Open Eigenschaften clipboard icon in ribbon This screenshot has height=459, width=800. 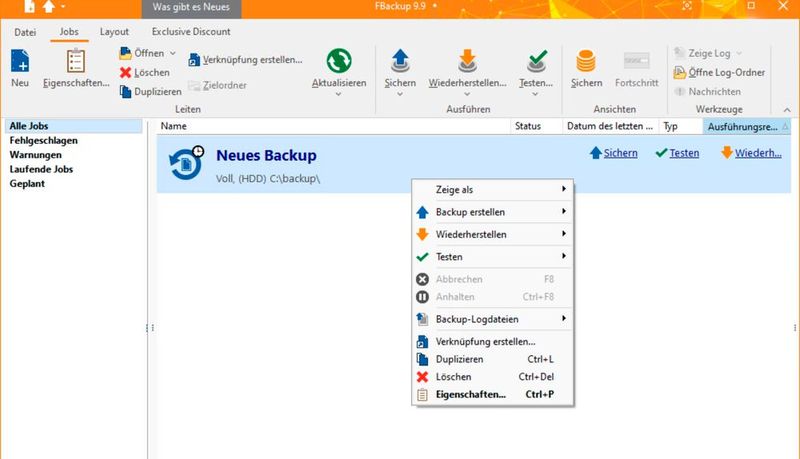click(76, 61)
